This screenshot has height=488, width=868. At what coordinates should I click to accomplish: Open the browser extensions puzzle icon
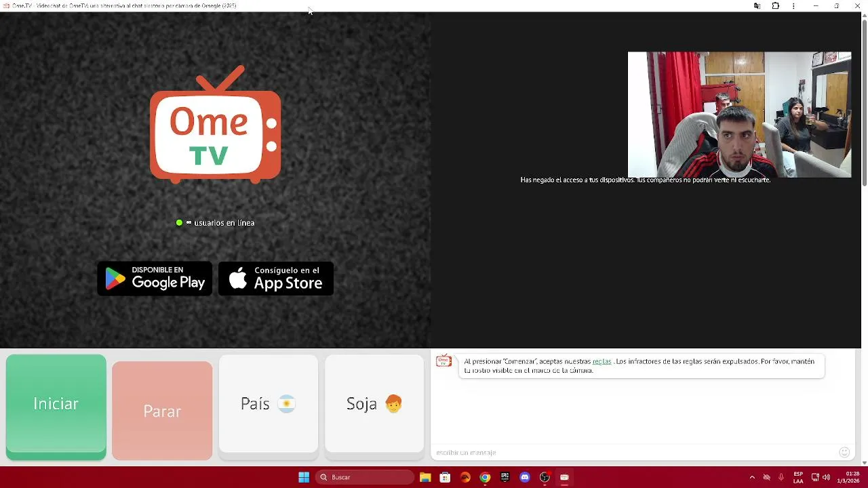point(776,6)
